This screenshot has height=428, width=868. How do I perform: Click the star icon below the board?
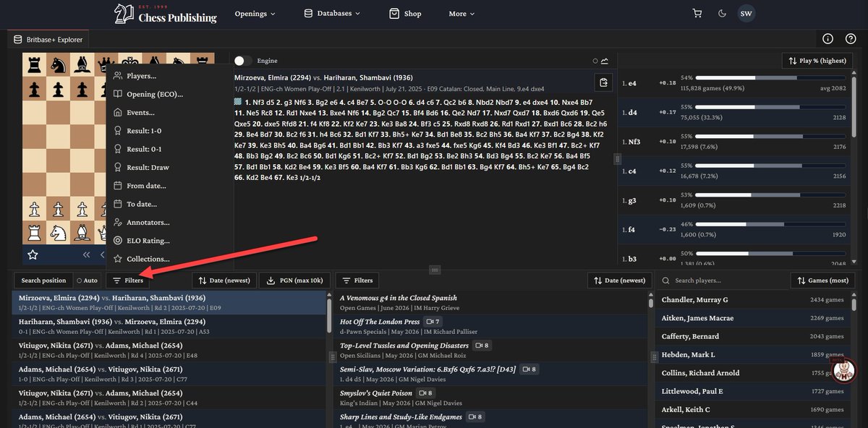[33, 254]
